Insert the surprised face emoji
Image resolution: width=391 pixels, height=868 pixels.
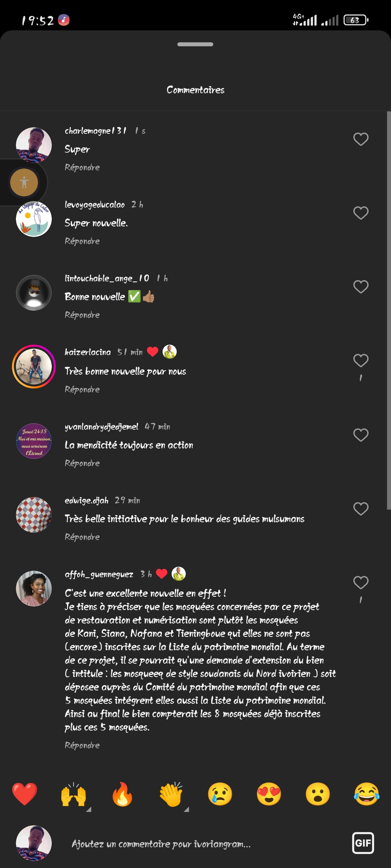click(x=318, y=794)
